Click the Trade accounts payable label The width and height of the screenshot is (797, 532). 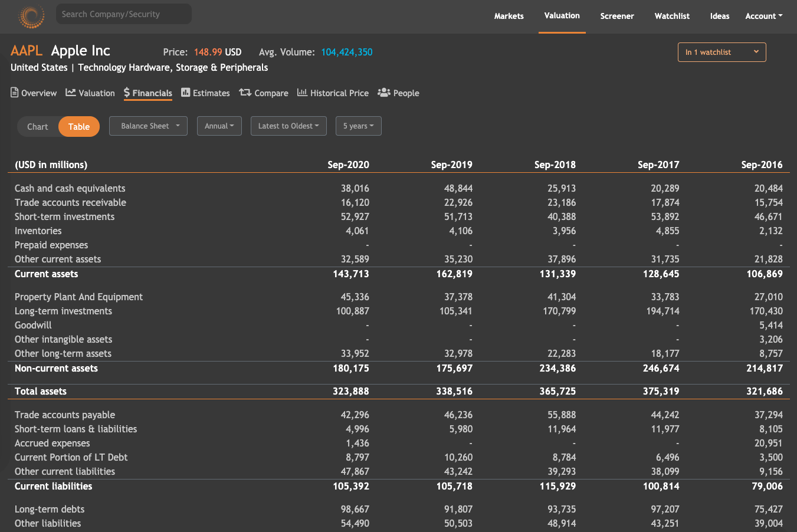pos(65,415)
